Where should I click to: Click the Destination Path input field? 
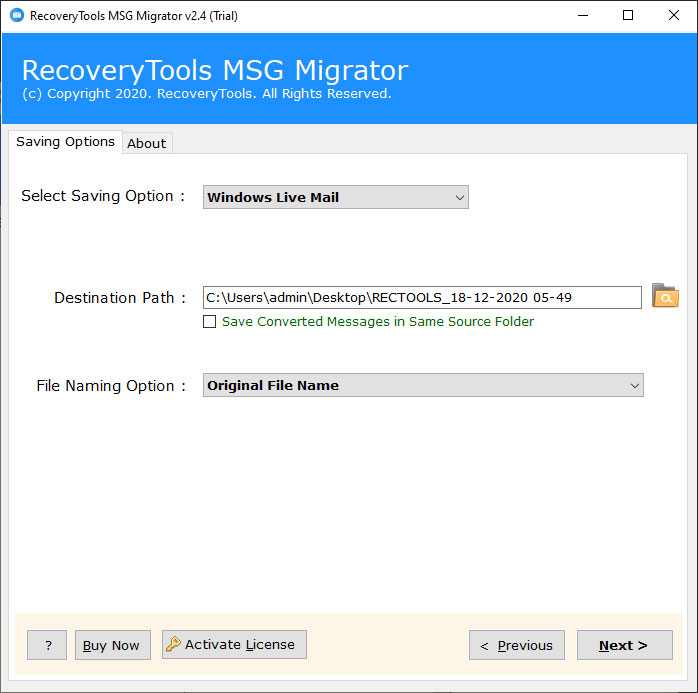pyautogui.click(x=422, y=297)
